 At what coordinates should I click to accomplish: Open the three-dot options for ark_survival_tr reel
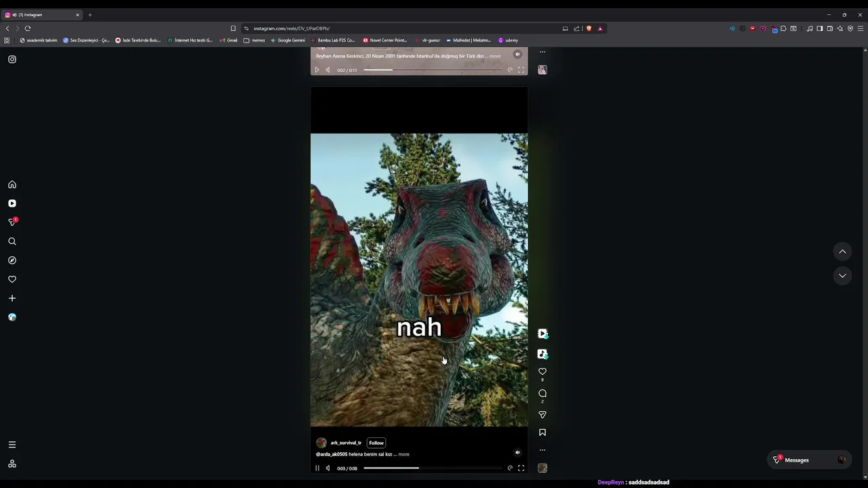tap(542, 450)
